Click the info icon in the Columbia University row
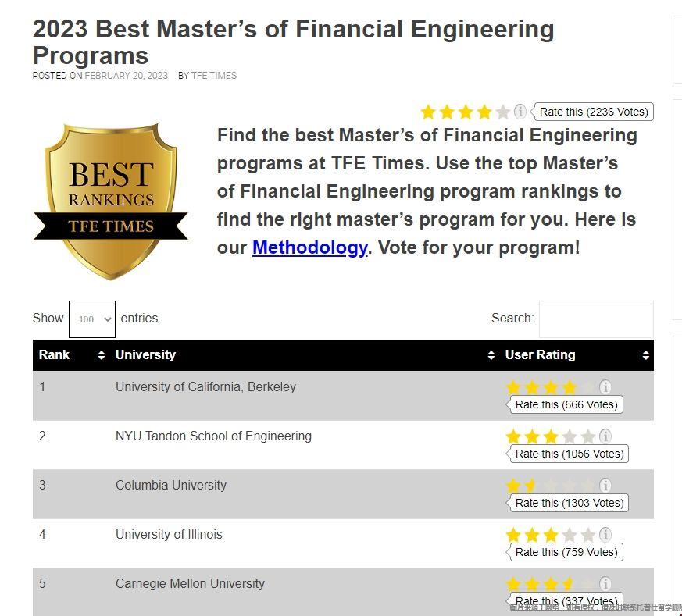Screen dimensions: 682x616 (605, 485)
